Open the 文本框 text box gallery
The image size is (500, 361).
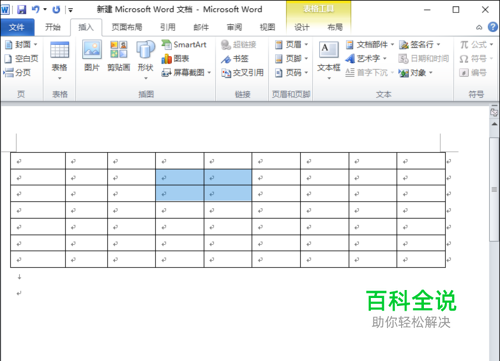(329, 60)
